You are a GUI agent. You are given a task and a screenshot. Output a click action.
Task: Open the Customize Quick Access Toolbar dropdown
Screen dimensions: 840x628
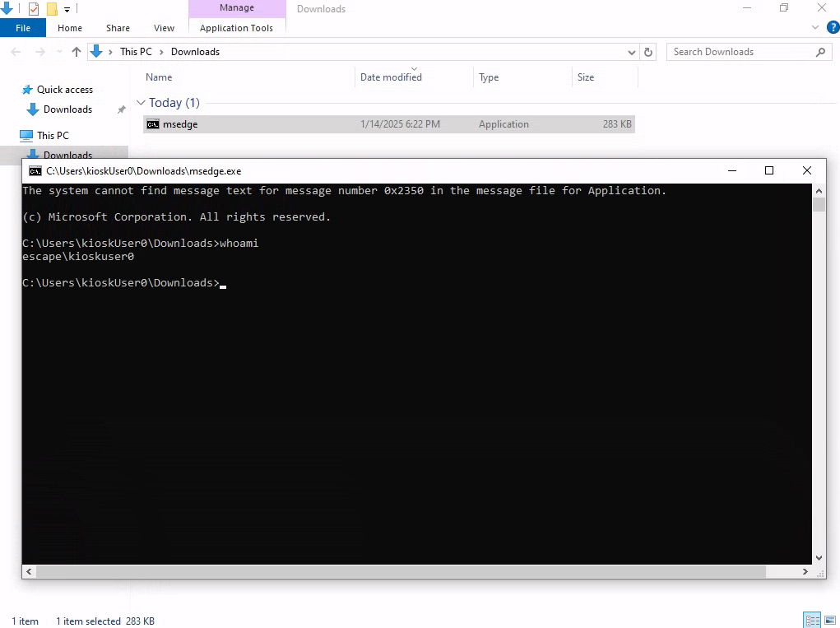coord(67,9)
